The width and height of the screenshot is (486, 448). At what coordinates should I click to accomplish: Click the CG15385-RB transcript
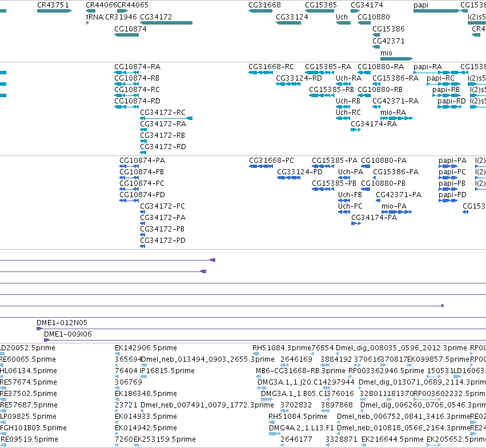322,95
